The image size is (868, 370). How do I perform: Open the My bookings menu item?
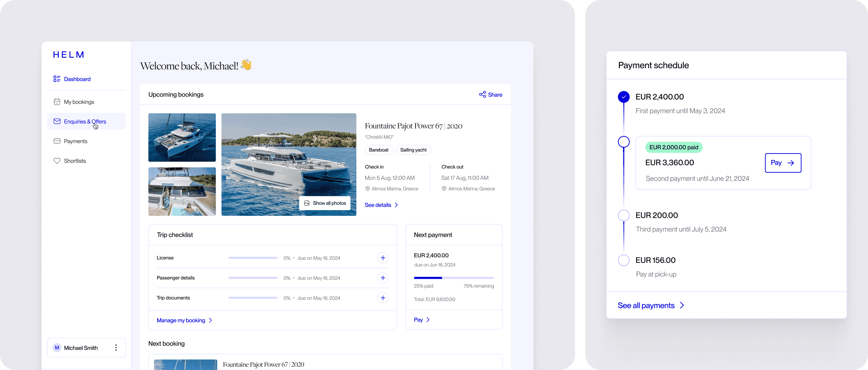point(79,102)
